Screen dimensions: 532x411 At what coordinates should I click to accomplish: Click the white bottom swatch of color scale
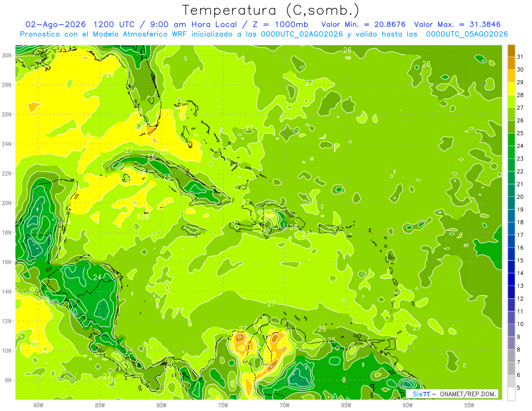(511, 394)
